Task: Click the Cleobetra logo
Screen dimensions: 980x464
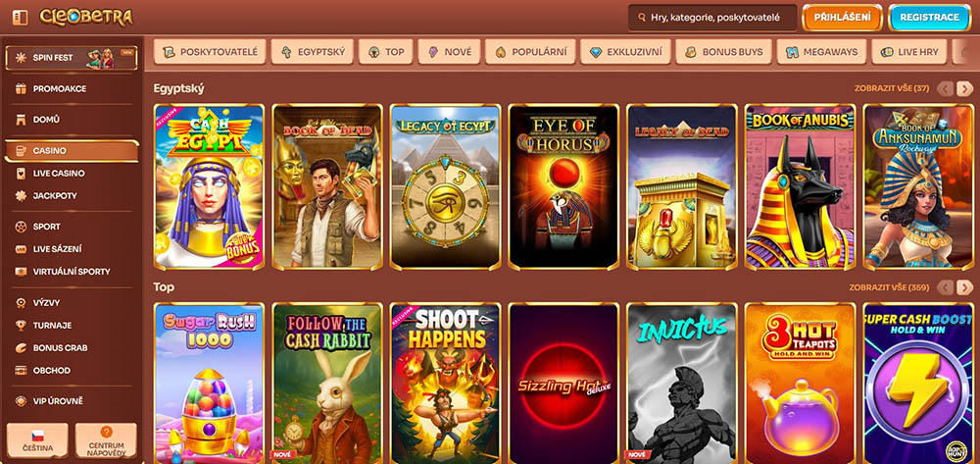Action: pyautogui.click(x=86, y=17)
